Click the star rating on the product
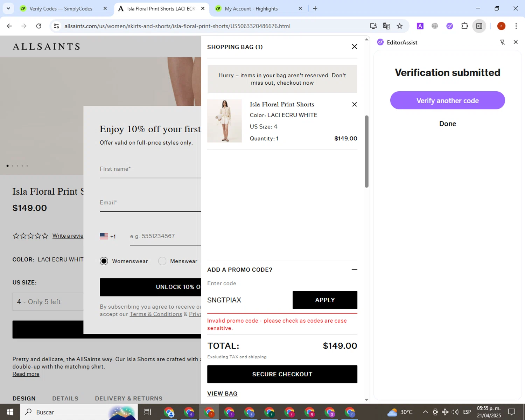The image size is (525, 420). pyautogui.click(x=30, y=236)
